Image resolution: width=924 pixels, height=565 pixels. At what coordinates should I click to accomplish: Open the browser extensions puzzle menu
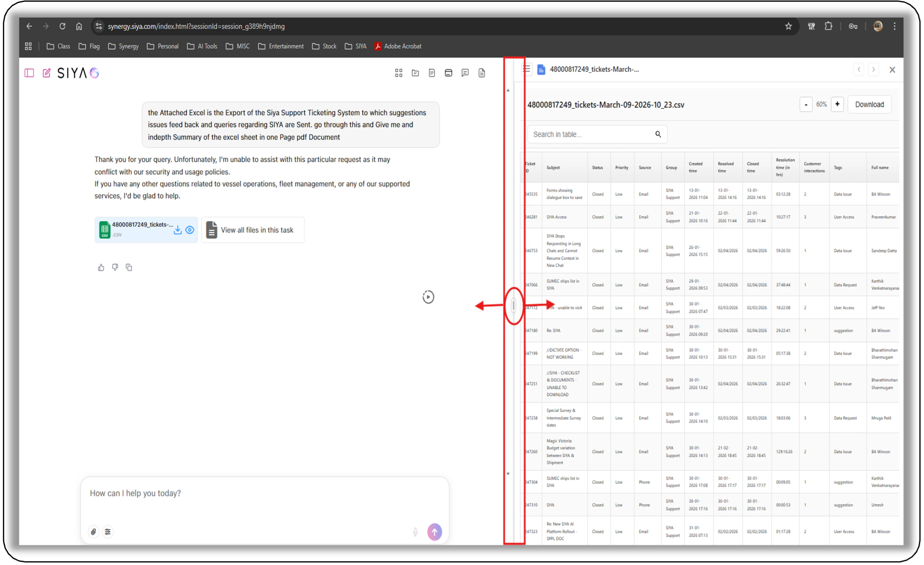pyautogui.click(x=828, y=26)
